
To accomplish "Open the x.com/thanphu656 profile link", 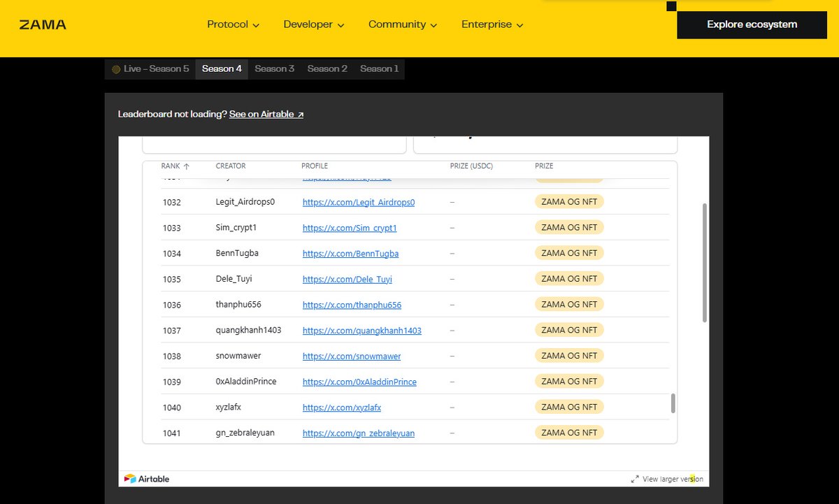I will [x=352, y=305].
